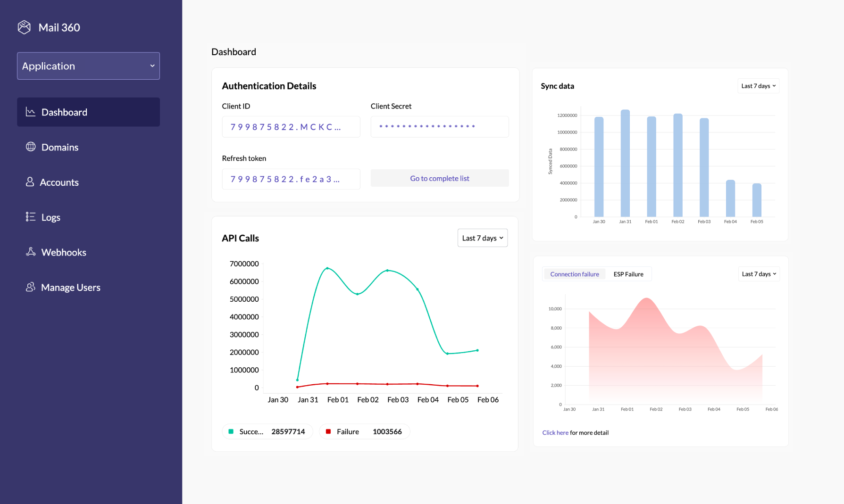Viewport: 844px width, 504px height.
Task: Click here link for failure details
Action: click(555, 432)
